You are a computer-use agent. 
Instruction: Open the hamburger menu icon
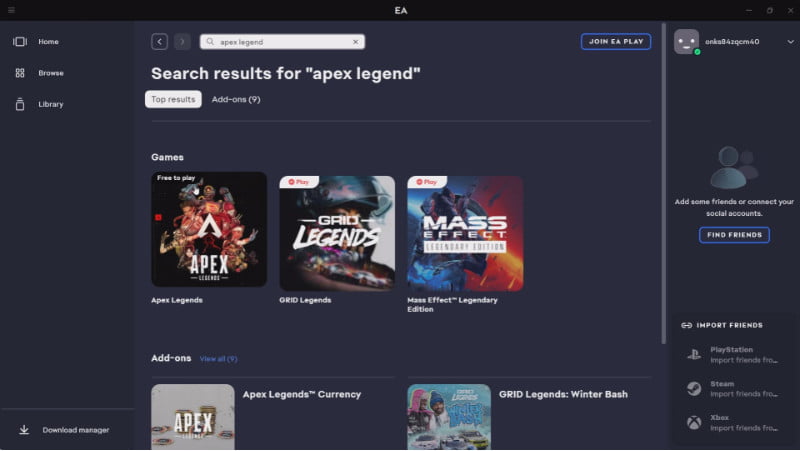point(11,10)
